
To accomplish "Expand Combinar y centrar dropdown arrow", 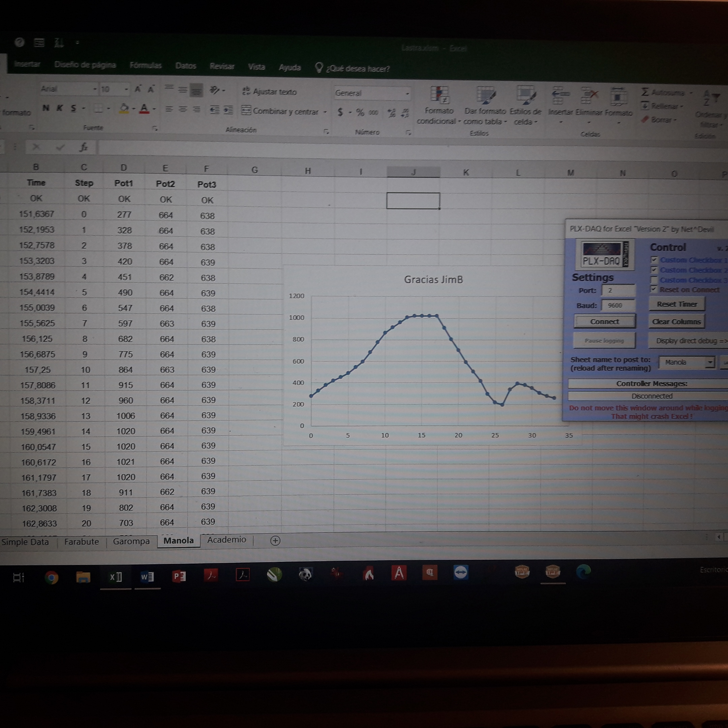I will (325, 112).
